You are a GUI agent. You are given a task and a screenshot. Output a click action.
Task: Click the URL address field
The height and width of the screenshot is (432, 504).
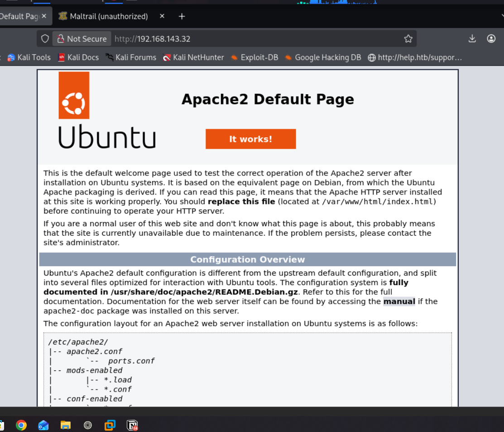click(x=254, y=39)
